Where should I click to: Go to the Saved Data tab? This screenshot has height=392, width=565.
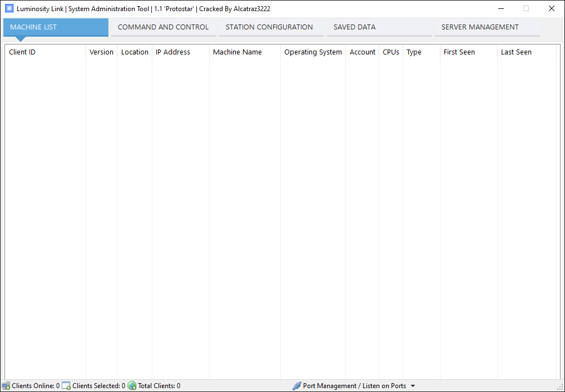pyautogui.click(x=354, y=27)
